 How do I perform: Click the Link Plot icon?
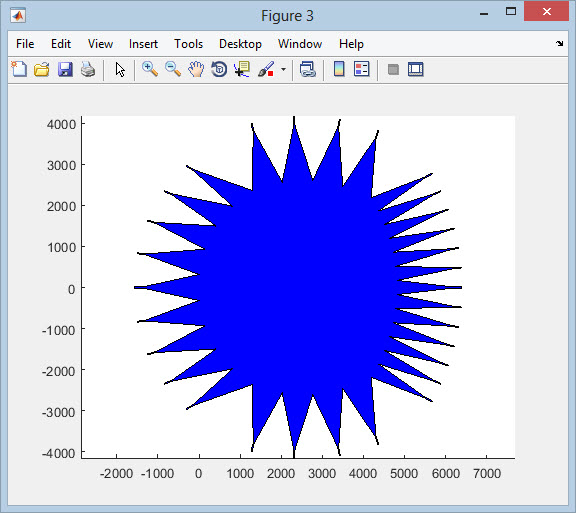pyautogui.click(x=307, y=69)
